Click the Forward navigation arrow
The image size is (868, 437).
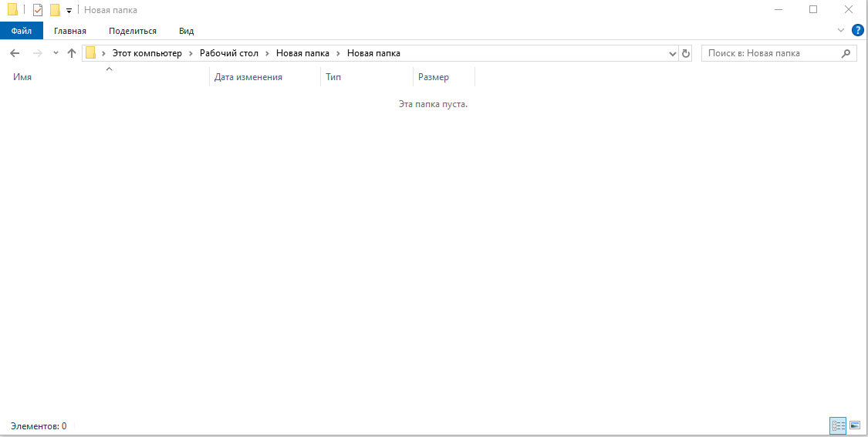(38, 54)
